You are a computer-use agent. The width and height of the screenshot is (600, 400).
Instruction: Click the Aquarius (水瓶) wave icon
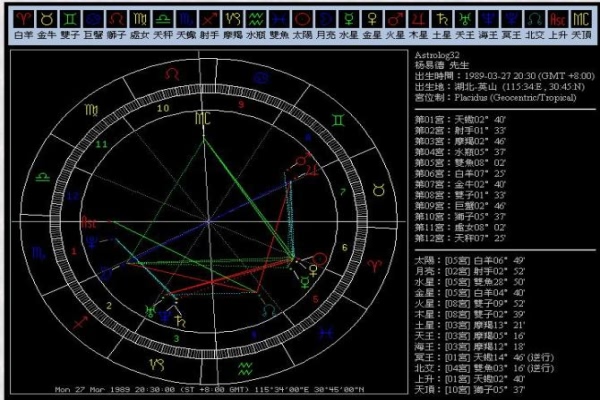click(255, 19)
